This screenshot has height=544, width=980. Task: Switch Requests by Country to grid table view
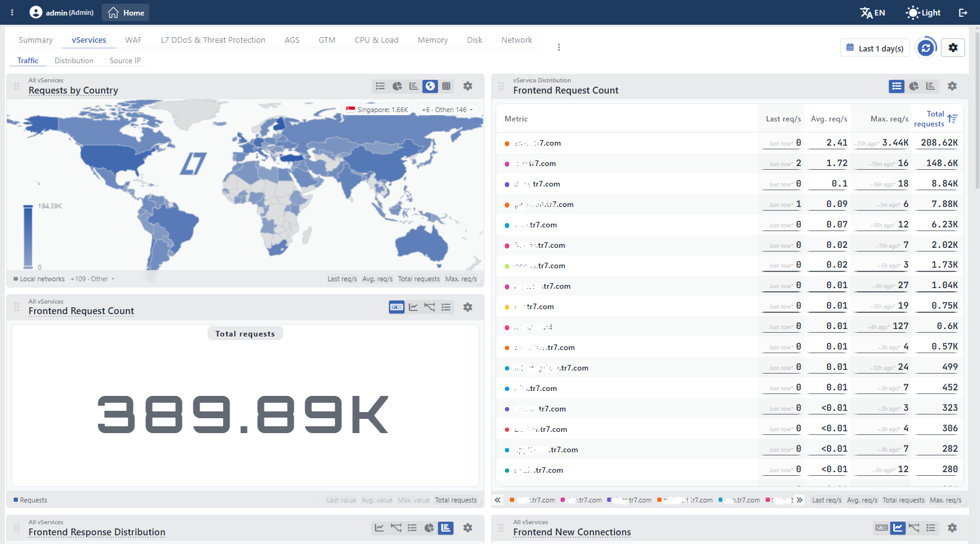point(446,86)
